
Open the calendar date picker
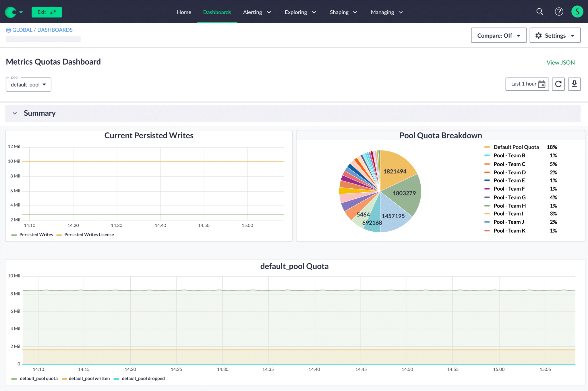click(541, 84)
